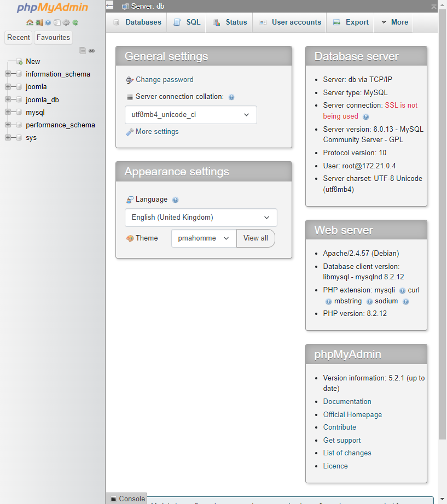Collapse all navigation tree items icon
This screenshot has width=447, height=504.
pyautogui.click(x=83, y=50)
